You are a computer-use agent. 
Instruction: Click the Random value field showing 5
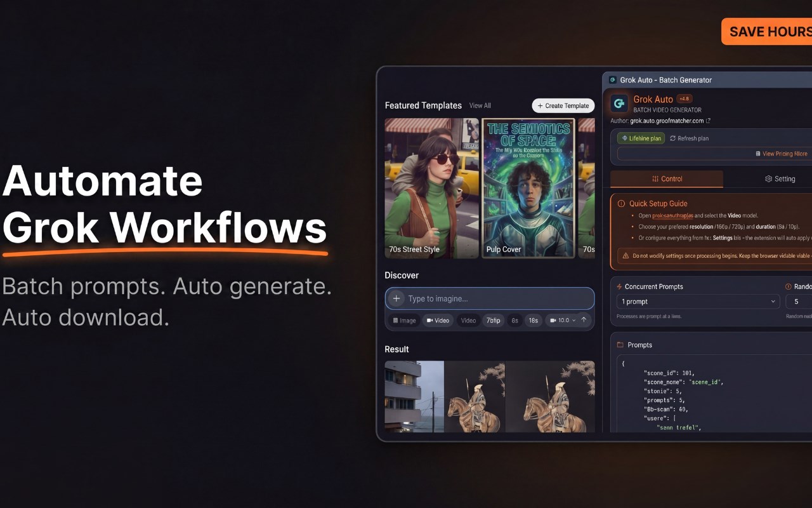pyautogui.click(x=799, y=302)
